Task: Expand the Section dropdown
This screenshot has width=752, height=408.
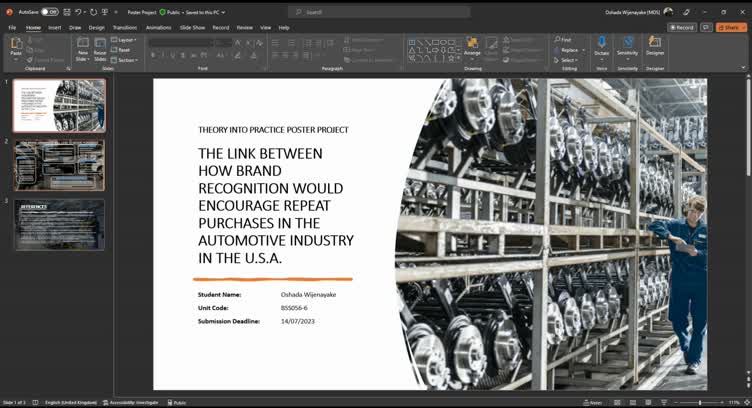Action: coord(125,60)
